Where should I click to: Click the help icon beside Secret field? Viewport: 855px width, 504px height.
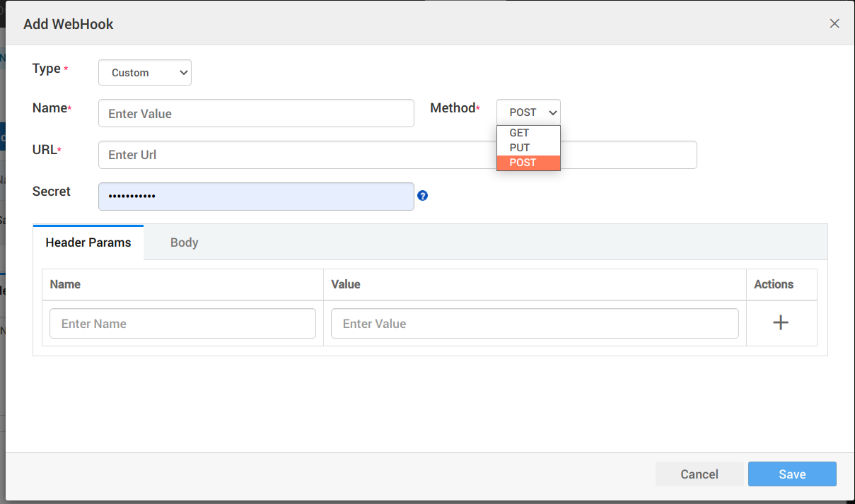[422, 195]
